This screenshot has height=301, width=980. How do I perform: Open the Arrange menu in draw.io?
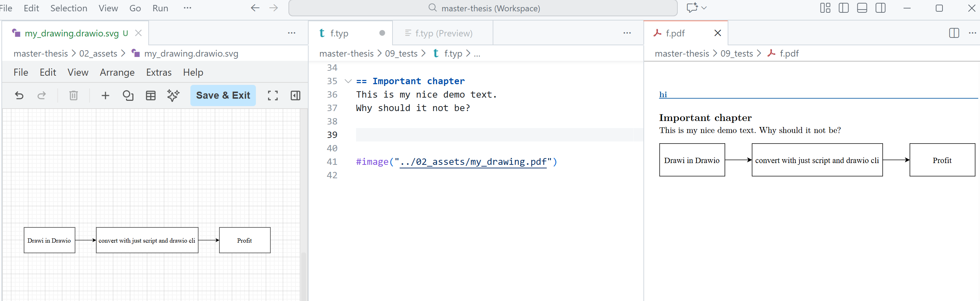coord(117,72)
